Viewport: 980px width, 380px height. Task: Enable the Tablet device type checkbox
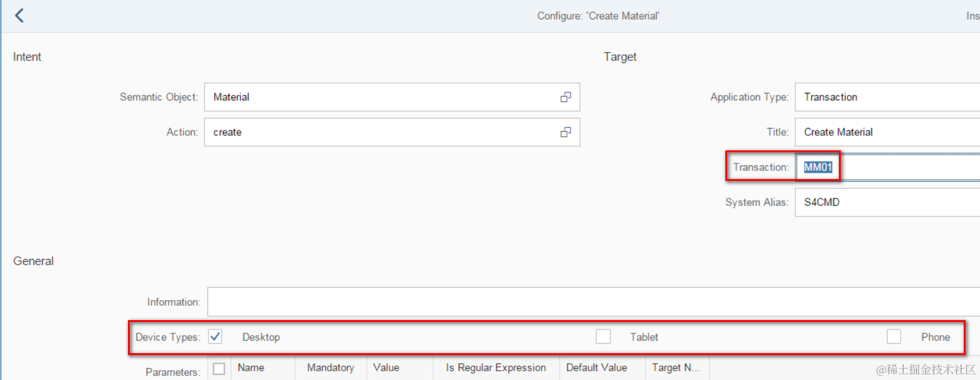click(x=603, y=337)
